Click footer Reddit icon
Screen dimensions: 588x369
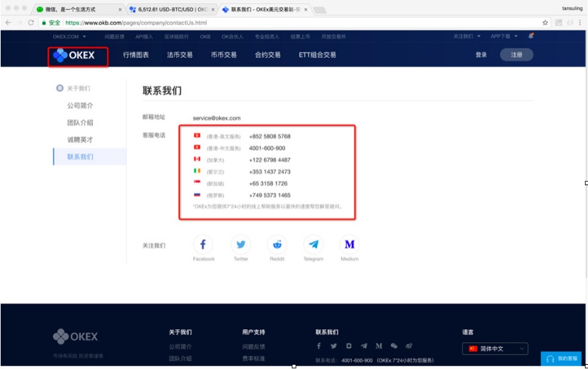[x=349, y=346]
